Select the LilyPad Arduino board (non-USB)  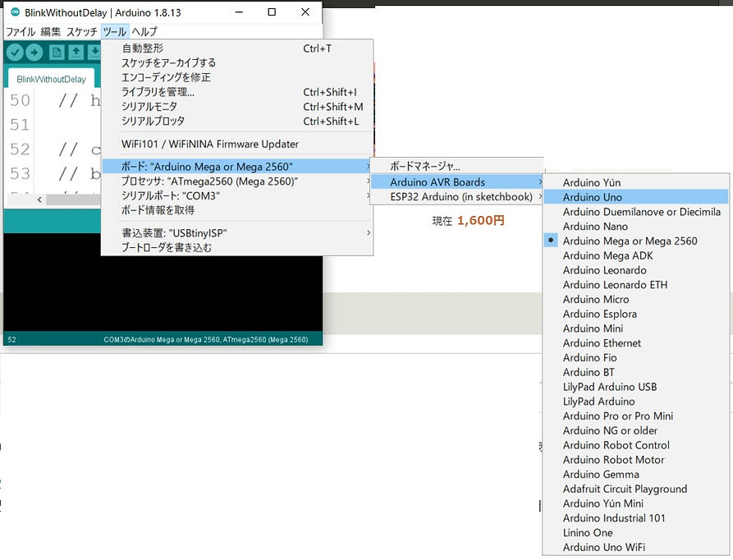[x=636, y=401]
